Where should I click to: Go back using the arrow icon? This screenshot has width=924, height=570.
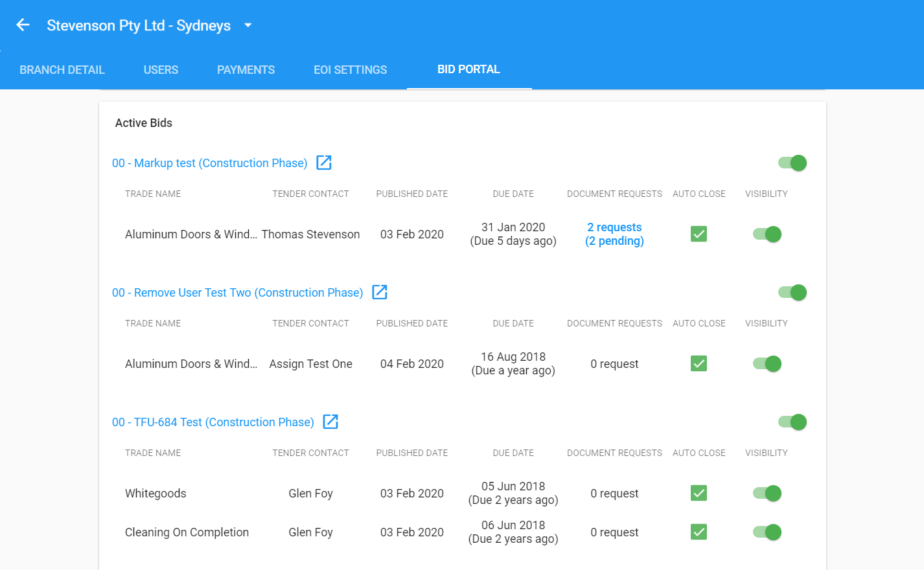23,25
